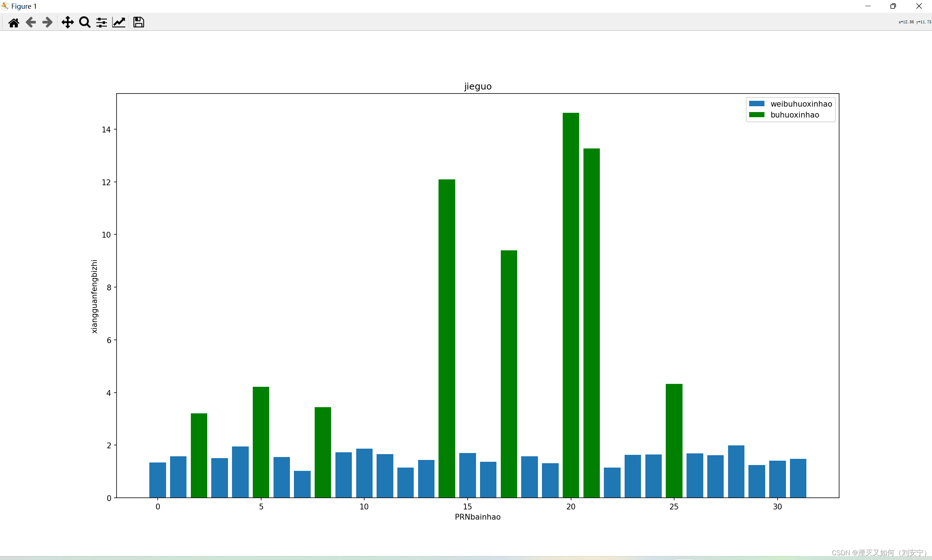Open Configure subplots sliders icon
The image size is (932, 560).
coord(101,23)
